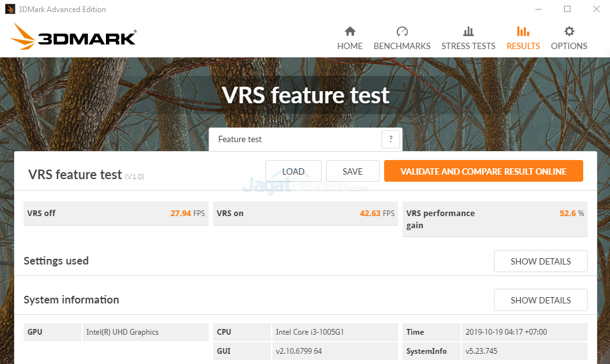Select the Stress Tests bar chart icon
The width and height of the screenshot is (610, 364).
pos(468,32)
